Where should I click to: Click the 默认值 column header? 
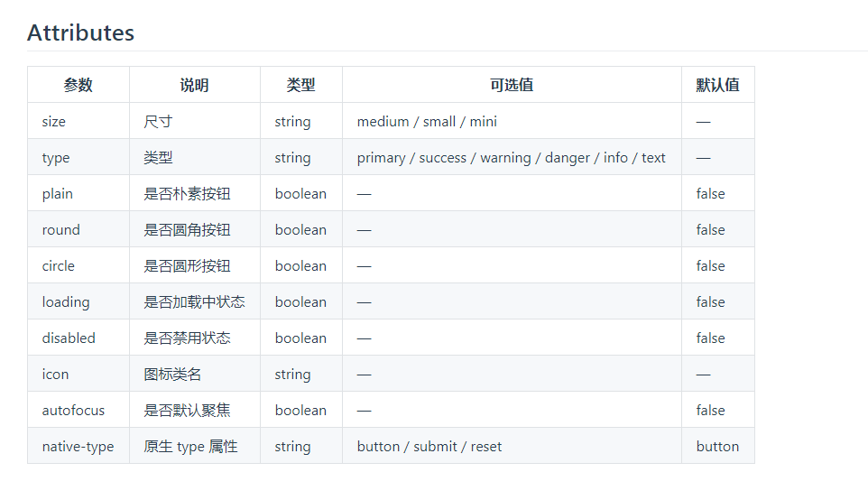click(717, 85)
